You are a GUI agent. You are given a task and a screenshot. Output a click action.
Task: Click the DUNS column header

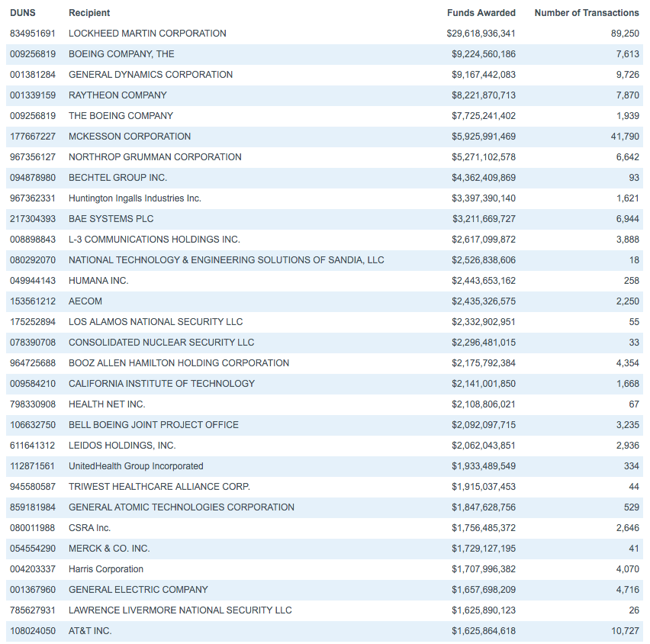click(22, 13)
